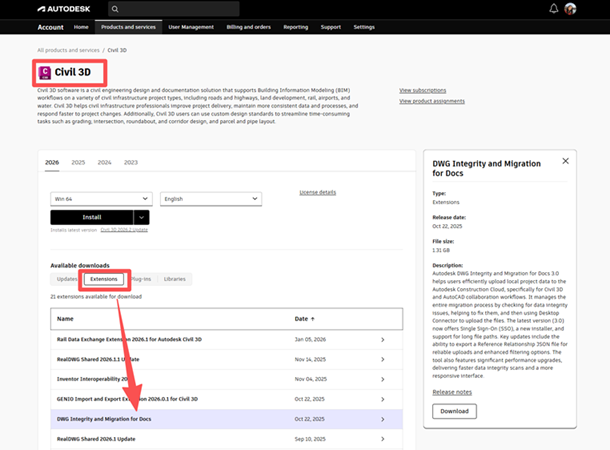Open User Management menu
This screenshot has width=610, height=450.
(191, 27)
